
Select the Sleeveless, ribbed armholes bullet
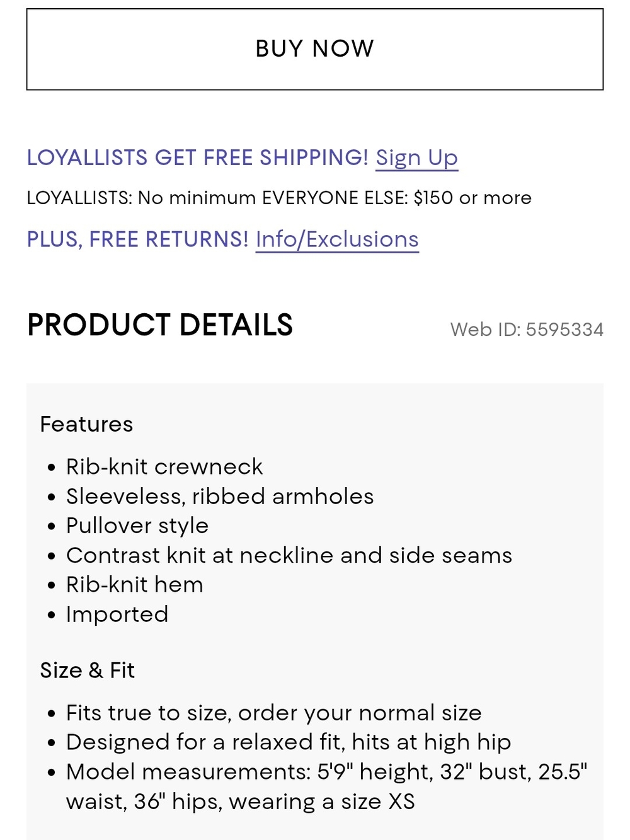point(220,497)
